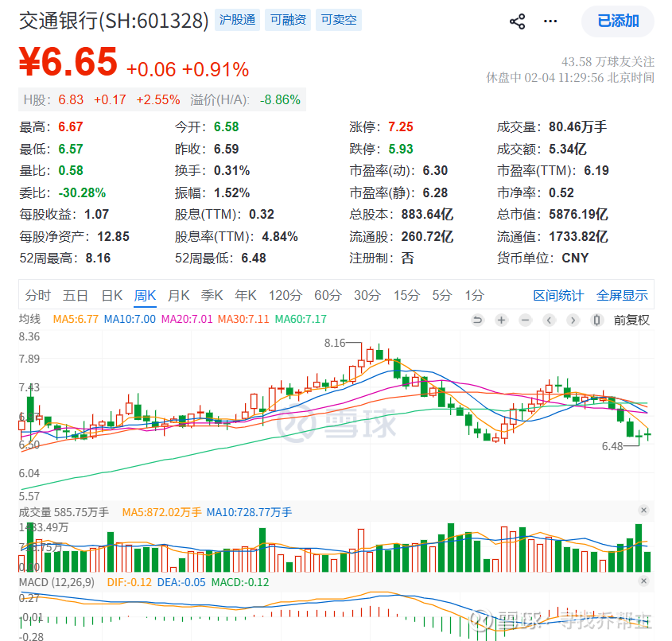Switch to the 年K chart tab
Image resolution: width=672 pixels, height=641 pixels.
click(x=246, y=295)
